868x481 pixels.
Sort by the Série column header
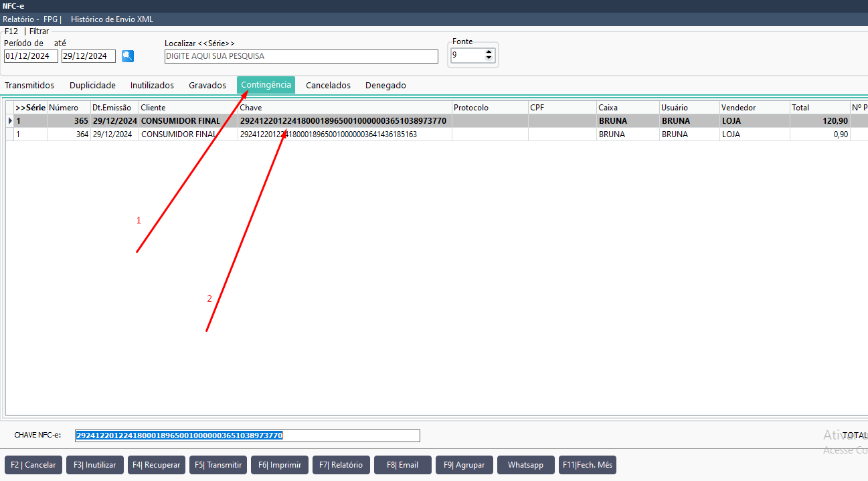click(31, 108)
